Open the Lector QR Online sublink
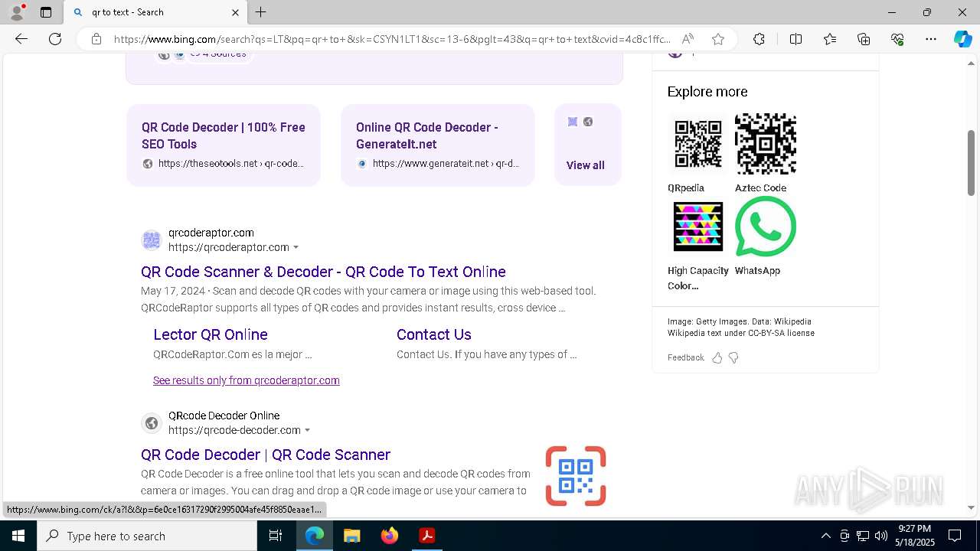The height and width of the screenshot is (551, 980). click(211, 334)
